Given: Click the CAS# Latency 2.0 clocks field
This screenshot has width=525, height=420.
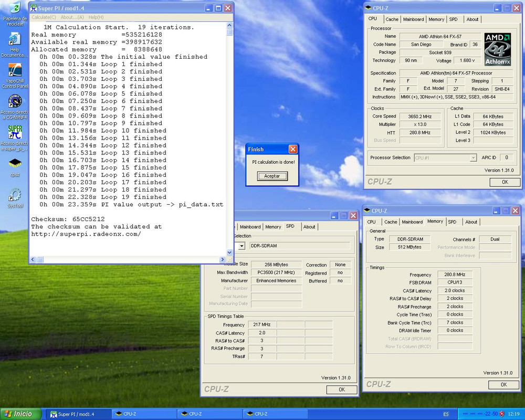Looking at the screenshot, I should (x=455, y=291).
